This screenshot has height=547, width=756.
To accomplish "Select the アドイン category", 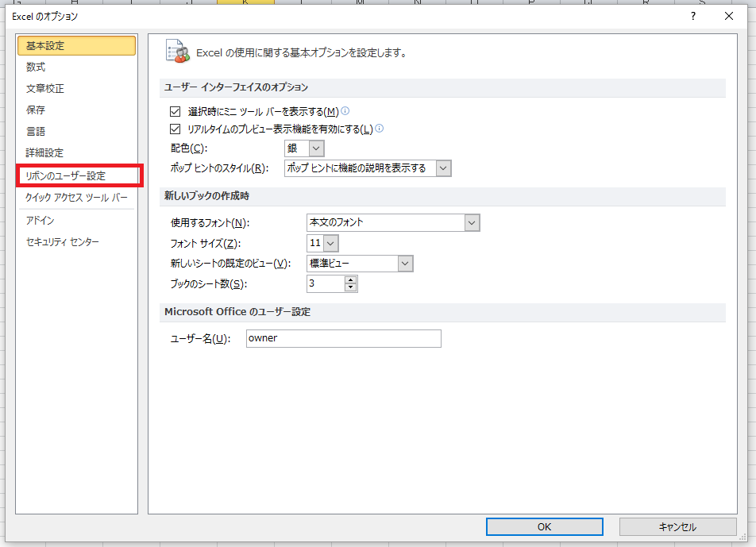I will click(40, 220).
